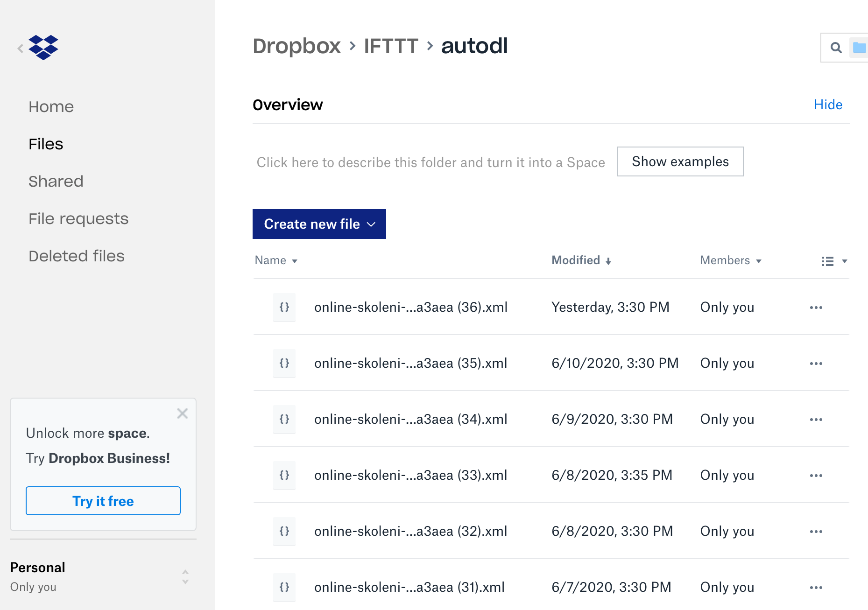868x610 pixels.
Task: Sort files by Modified column
Action: click(581, 260)
